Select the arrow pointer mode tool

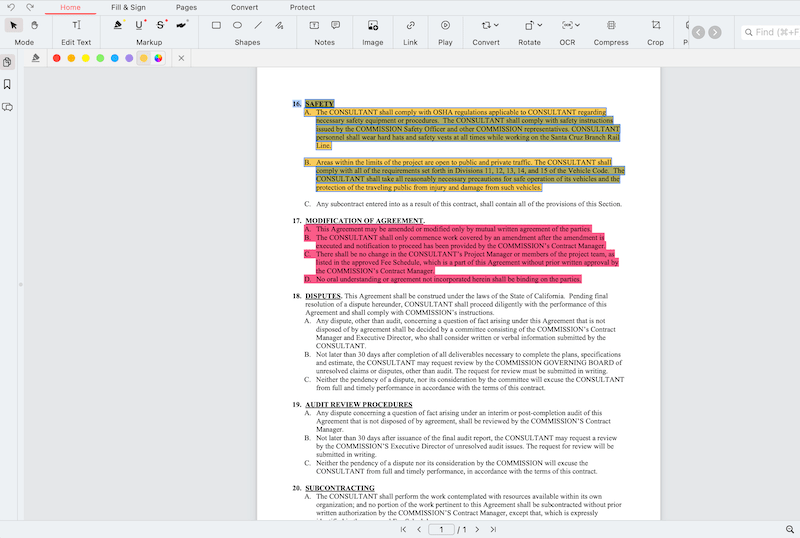tap(14, 25)
